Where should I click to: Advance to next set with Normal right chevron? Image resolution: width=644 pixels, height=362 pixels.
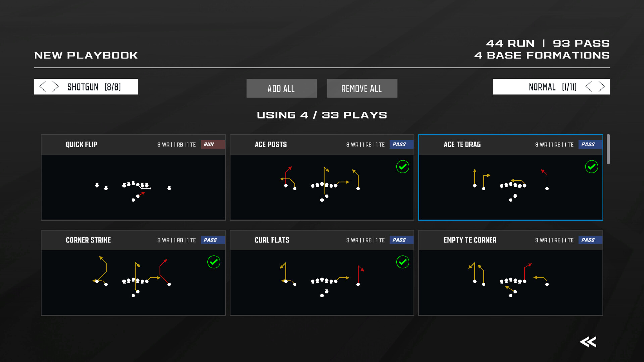(602, 86)
